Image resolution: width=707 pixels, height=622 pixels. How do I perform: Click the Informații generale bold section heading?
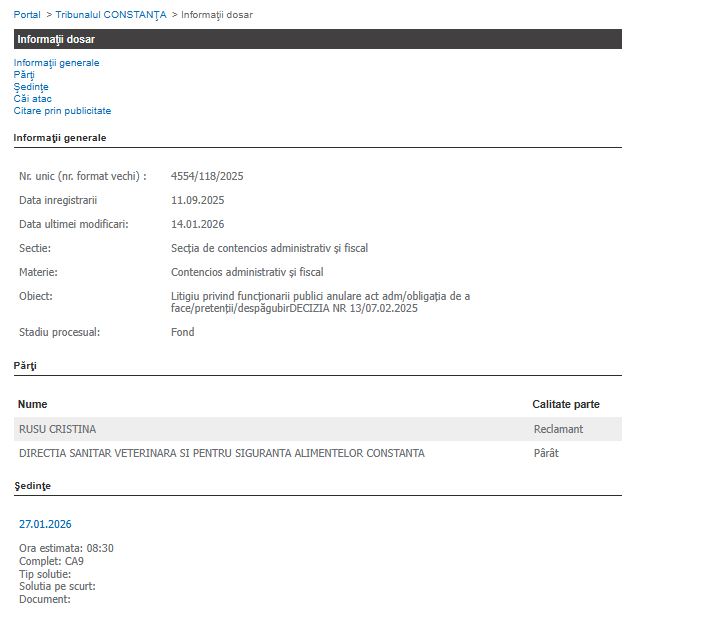tap(60, 138)
